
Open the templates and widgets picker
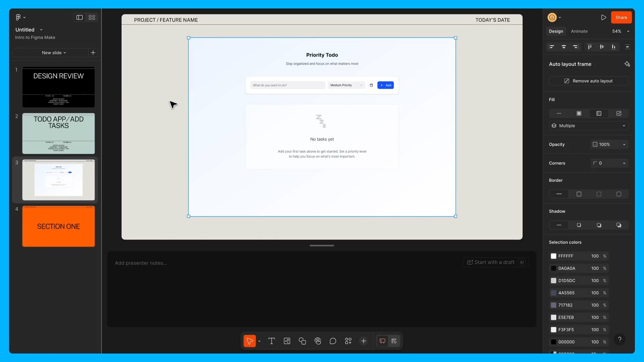348,341
